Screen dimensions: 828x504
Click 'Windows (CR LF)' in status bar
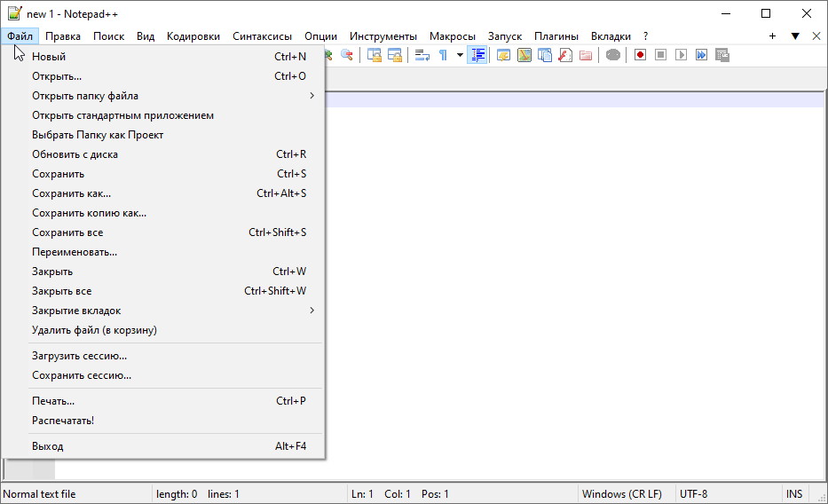tap(621, 494)
